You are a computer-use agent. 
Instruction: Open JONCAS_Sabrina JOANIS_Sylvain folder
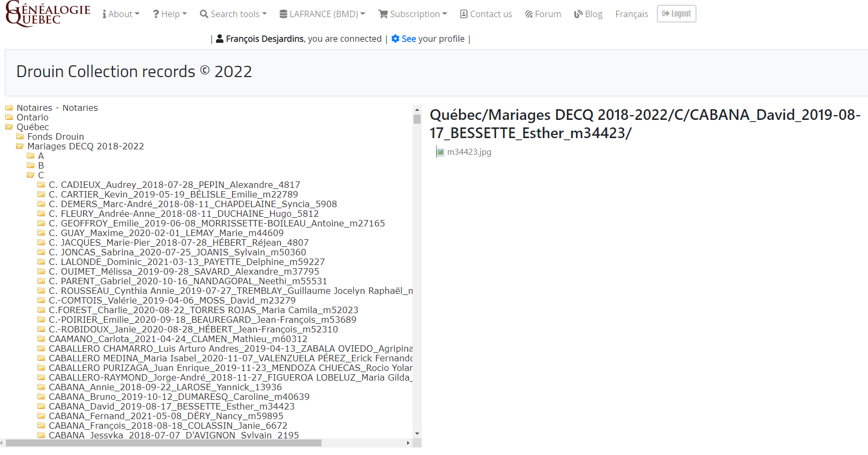point(177,252)
